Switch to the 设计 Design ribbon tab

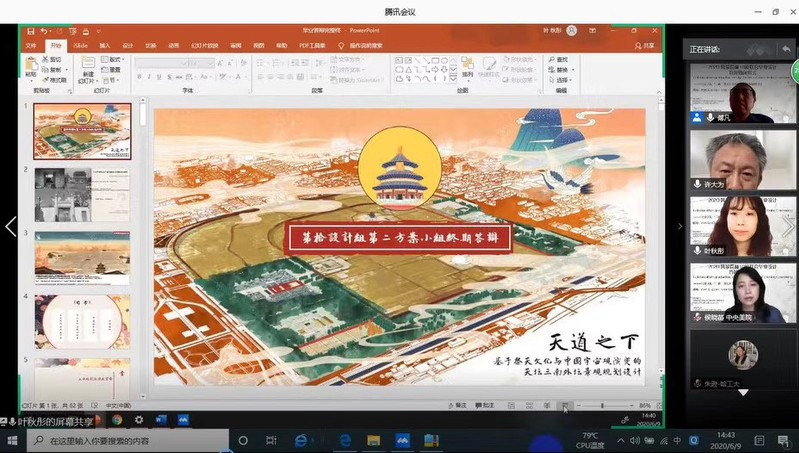pyautogui.click(x=128, y=45)
